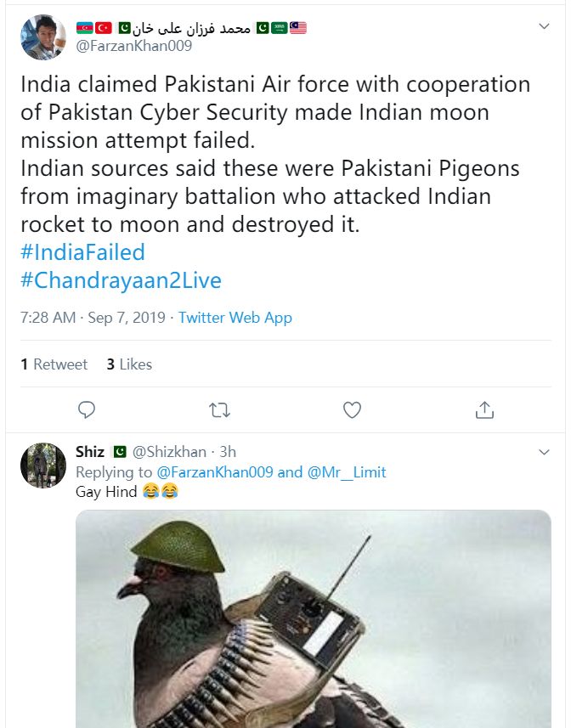Open the #IndiaFailed hashtag
This screenshot has height=728, width=588.
point(82,252)
